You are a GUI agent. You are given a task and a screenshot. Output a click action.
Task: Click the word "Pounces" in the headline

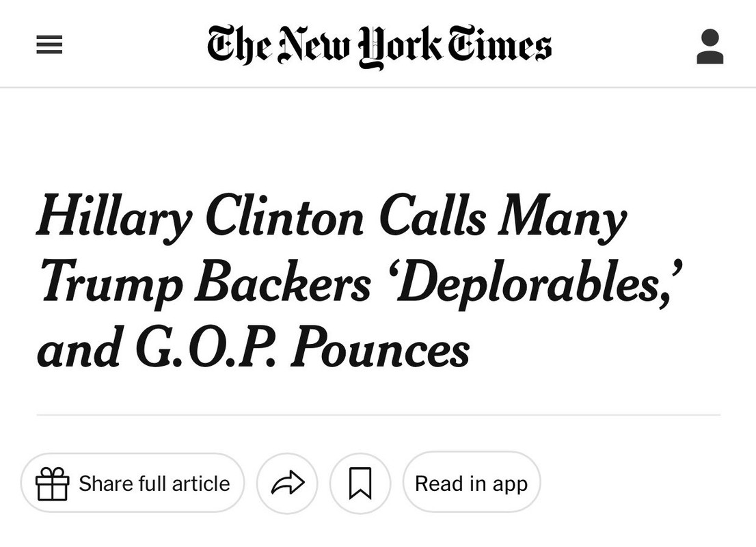click(381, 349)
